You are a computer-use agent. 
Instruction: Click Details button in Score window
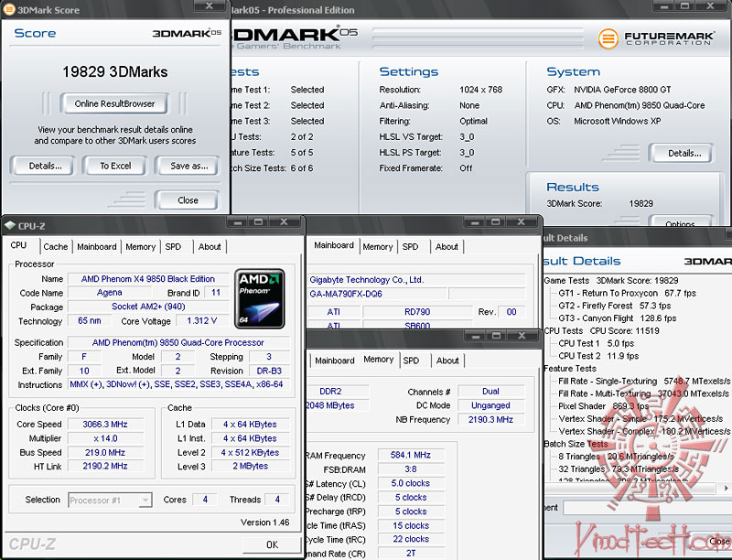click(45, 166)
